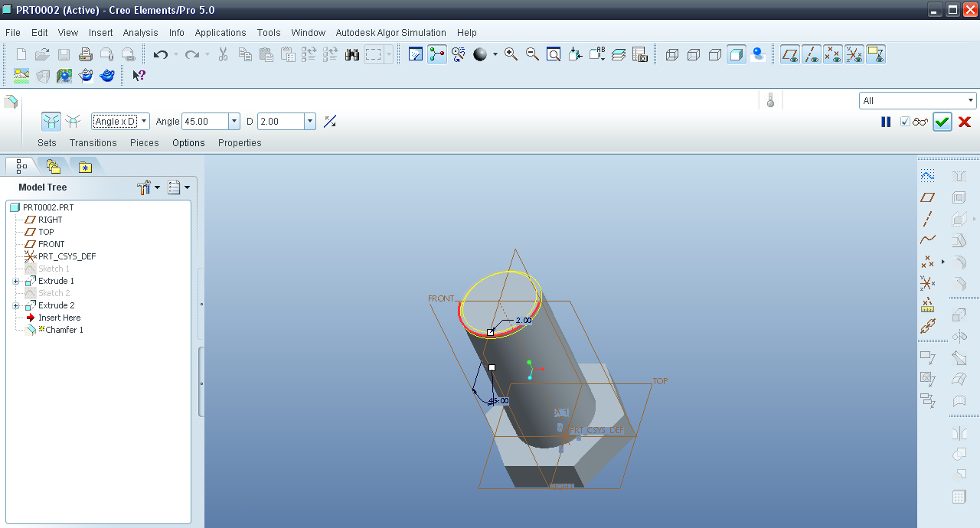Click the Undo arrow icon
Viewport: 980px width, 528px height.
(x=160, y=54)
